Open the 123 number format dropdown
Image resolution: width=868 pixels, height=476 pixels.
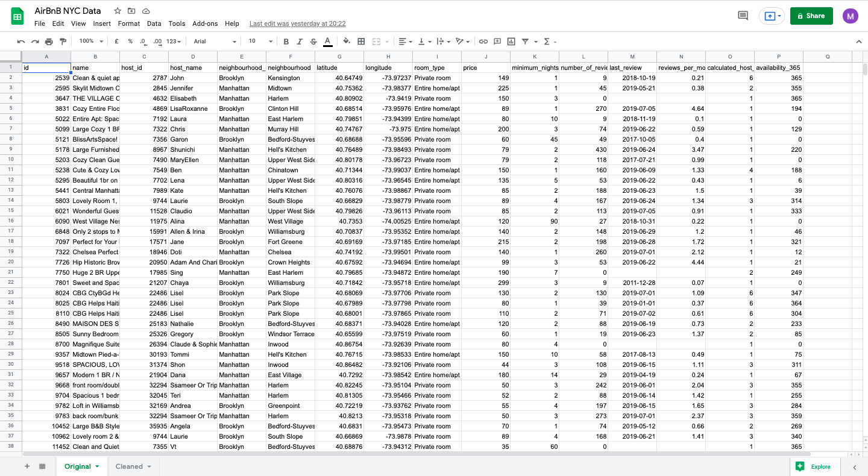[x=174, y=42]
